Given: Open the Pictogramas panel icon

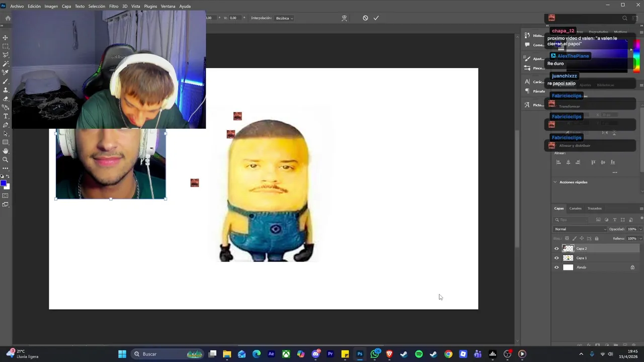Looking at the screenshot, I should pos(527,105).
